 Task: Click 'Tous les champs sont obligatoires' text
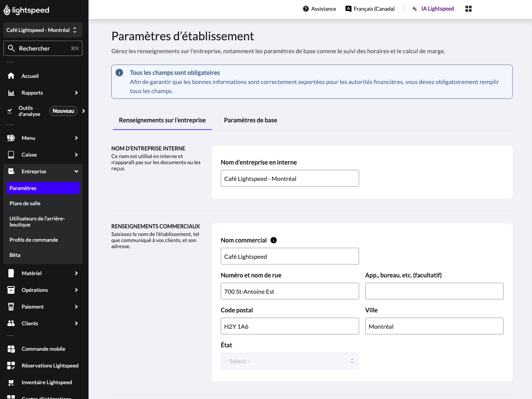[175, 73]
